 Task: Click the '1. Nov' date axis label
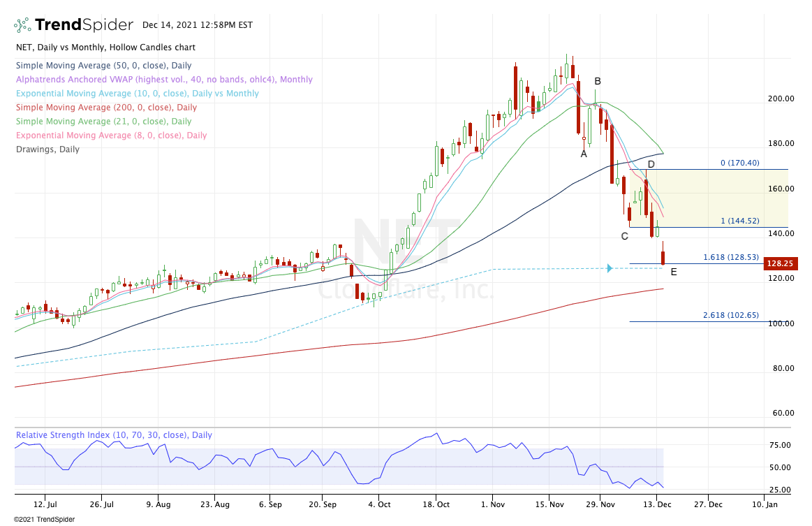(492, 504)
